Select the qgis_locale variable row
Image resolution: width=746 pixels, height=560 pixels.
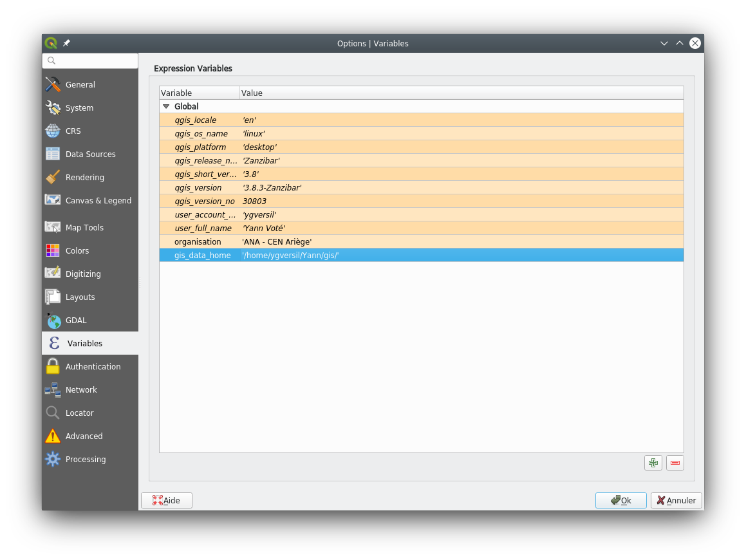click(422, 120)
